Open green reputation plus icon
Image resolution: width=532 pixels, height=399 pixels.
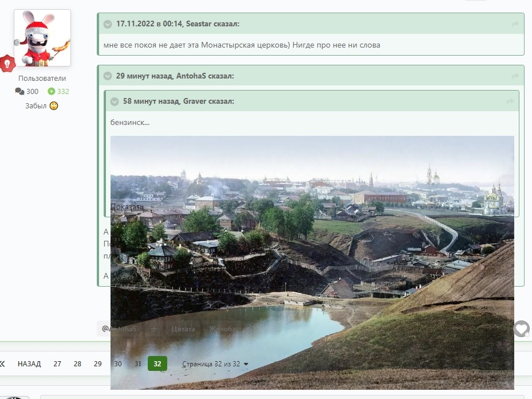tap(51, 91)
